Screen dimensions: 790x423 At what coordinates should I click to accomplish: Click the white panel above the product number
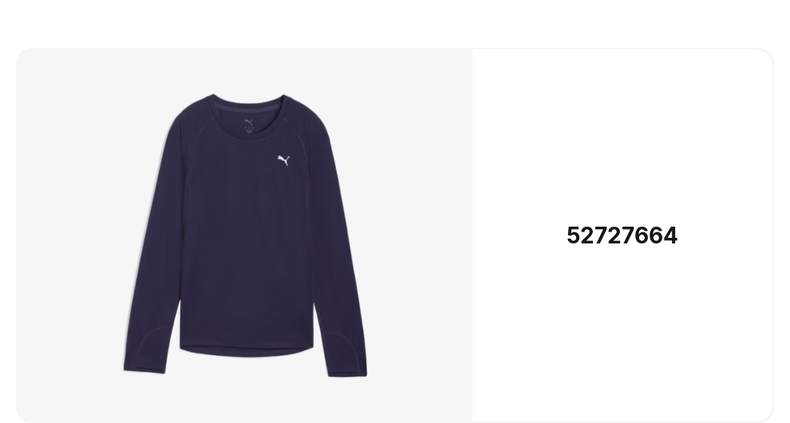coord(622,136)
